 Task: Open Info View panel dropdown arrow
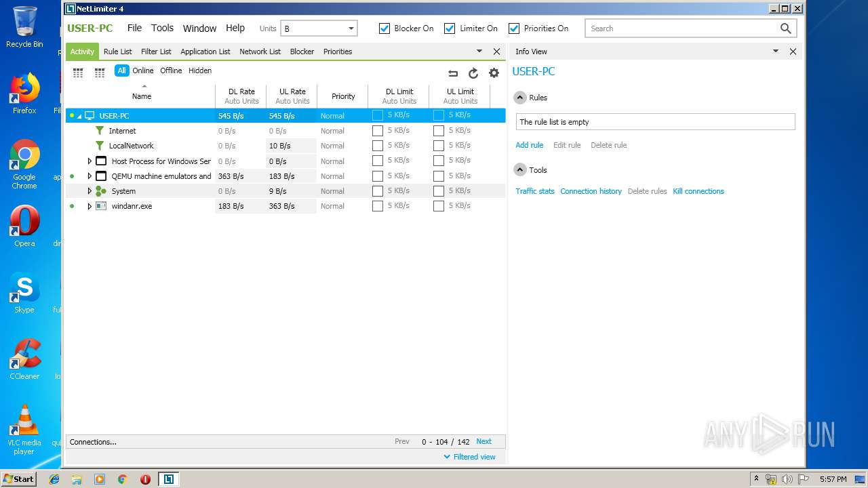point(775,52)
